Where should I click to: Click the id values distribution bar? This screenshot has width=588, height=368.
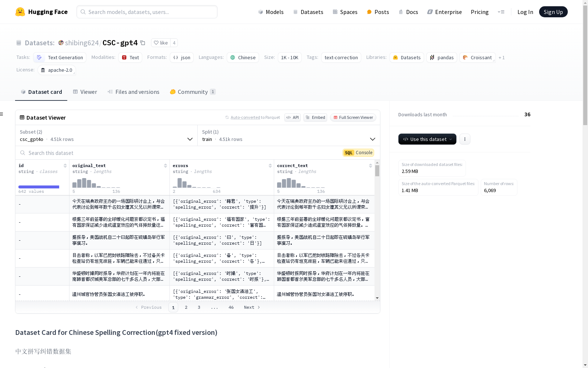point(39,187)
